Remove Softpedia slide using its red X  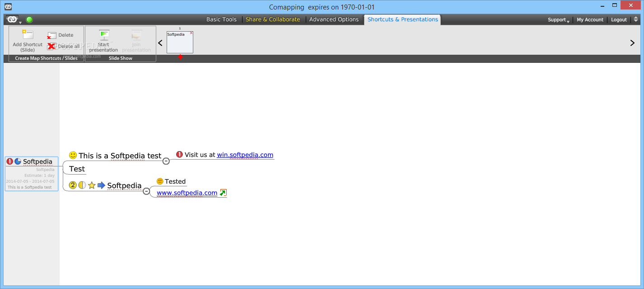[x=191, y=33]
